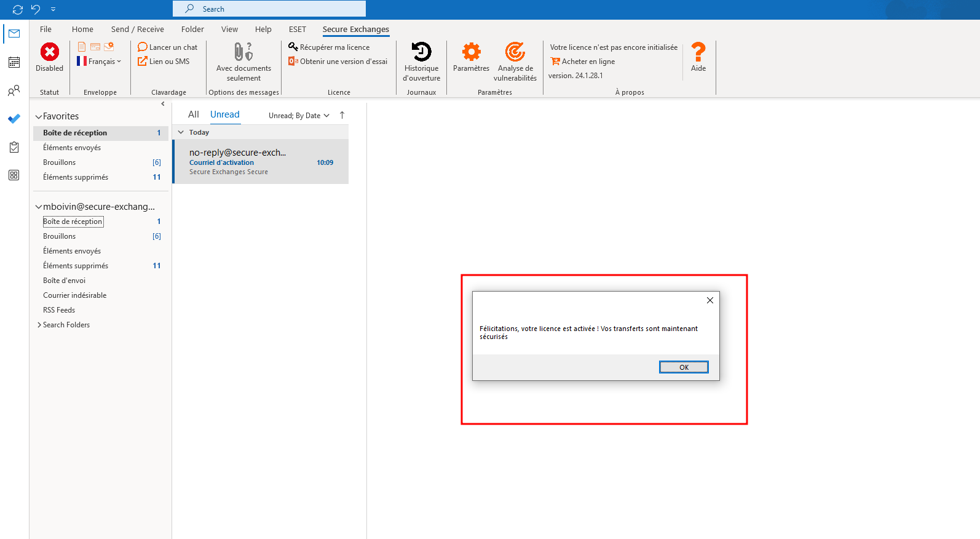Viewport: 980px width, 539px height.
Task: Select Éléments supprimés under Favorites
Action: coord(101,177)
